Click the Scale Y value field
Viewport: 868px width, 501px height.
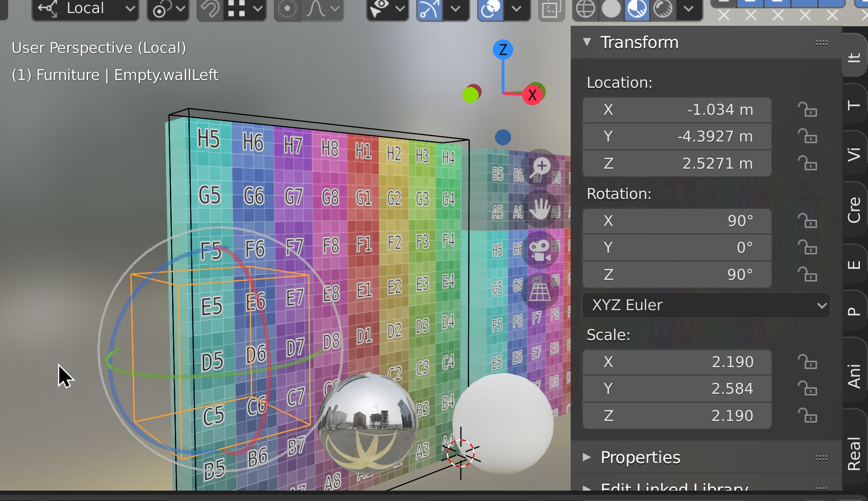click(676, 389)
